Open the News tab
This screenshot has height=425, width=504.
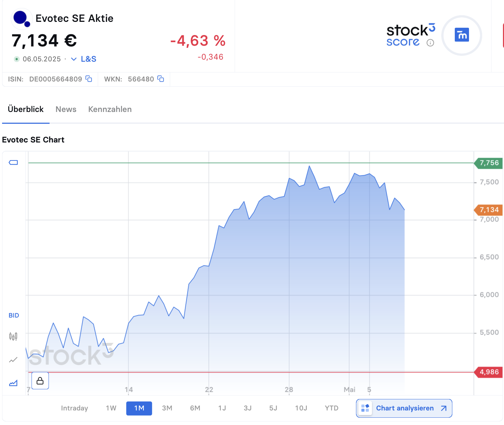(x=66, y=109)
